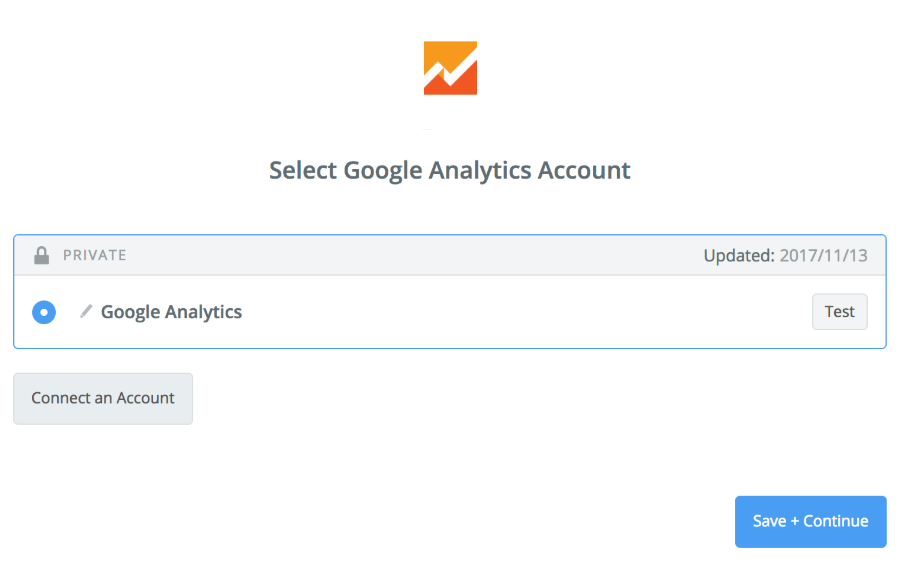Click the word Continue on blue button
Screen dimensions: 906x583
[835, 521]
